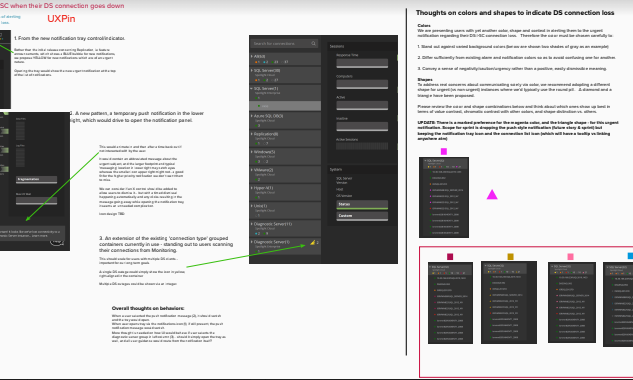The width and height of the screenshot is (633, 380).
Task: Open the Replication(8) connection group
Action: (x=285, y=138)
